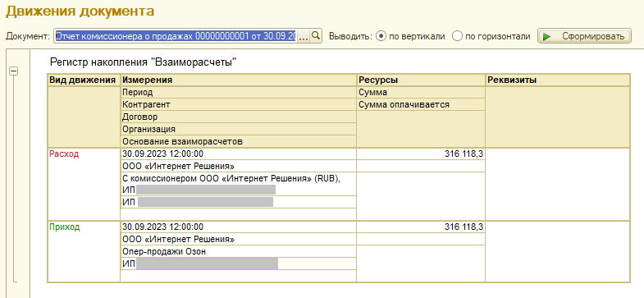Click the Сформировать button
Viewport: 644px width, 298px height.
coord(584,36)
